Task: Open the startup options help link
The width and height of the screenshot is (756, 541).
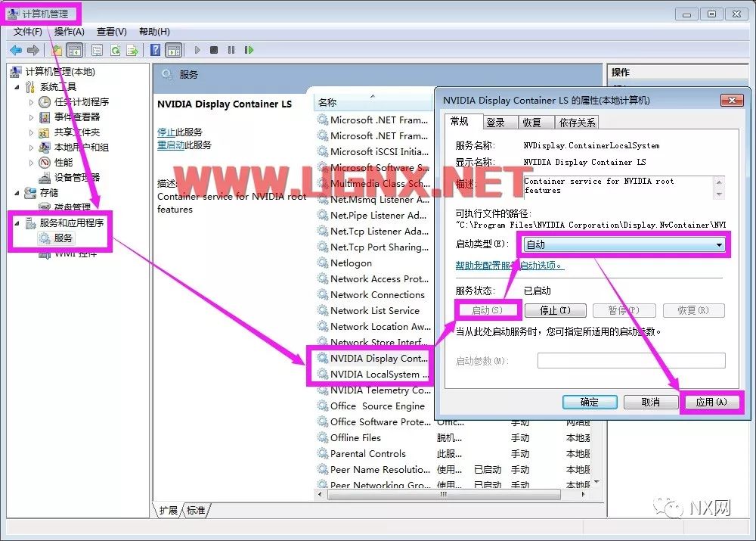Action: [510, 265]
